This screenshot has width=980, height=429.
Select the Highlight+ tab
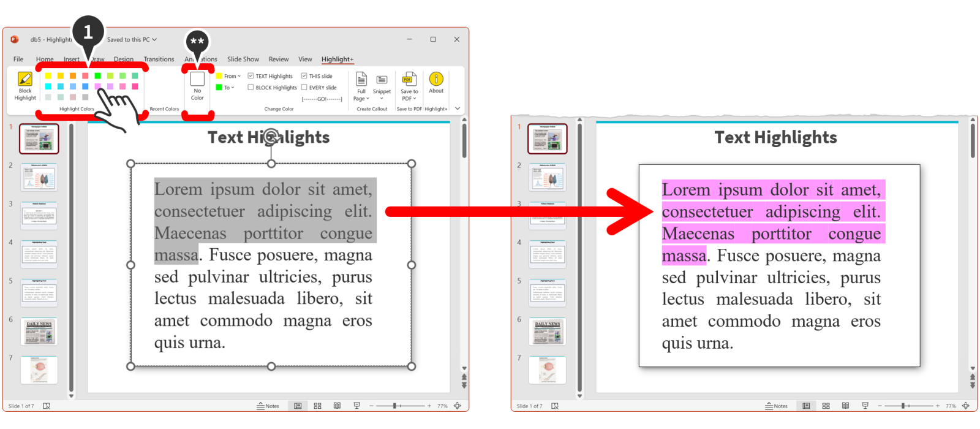pos(337,59)
